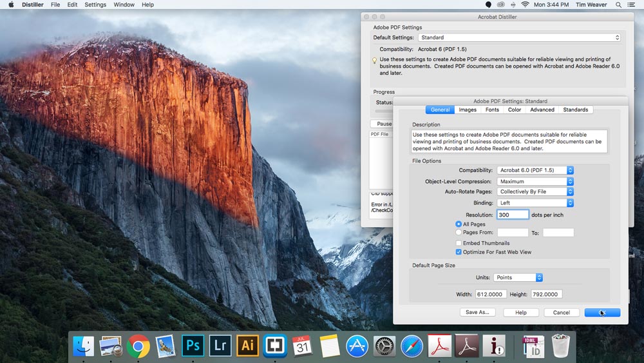This screenshot has height=363, width=644.
Task: Click the PDF File column header
Action: click(x=379, y=134)
